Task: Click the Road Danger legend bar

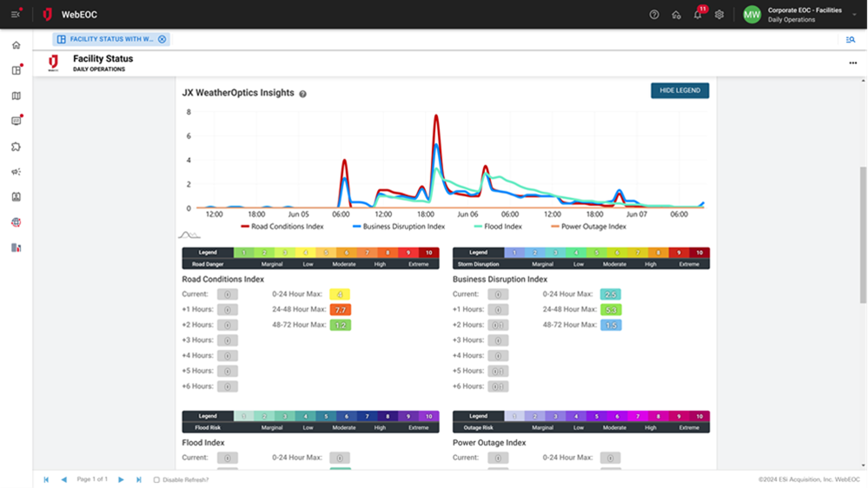Action: [310, 259]
